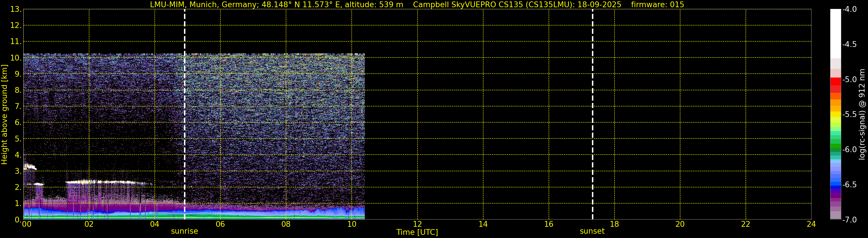
Task: Click the sunset dashed vertical line
Action: pyautogui.click(x=592, y=114)
